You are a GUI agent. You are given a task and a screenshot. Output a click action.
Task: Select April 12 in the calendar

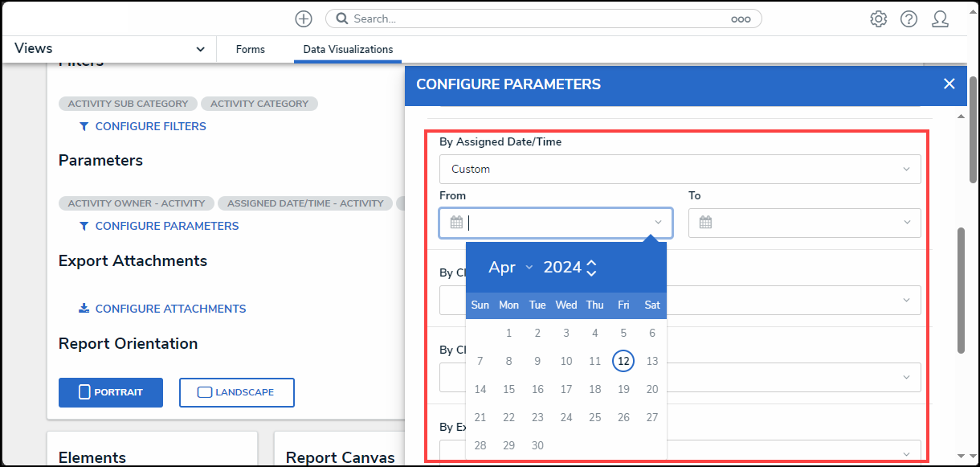(x=623, y=362)
